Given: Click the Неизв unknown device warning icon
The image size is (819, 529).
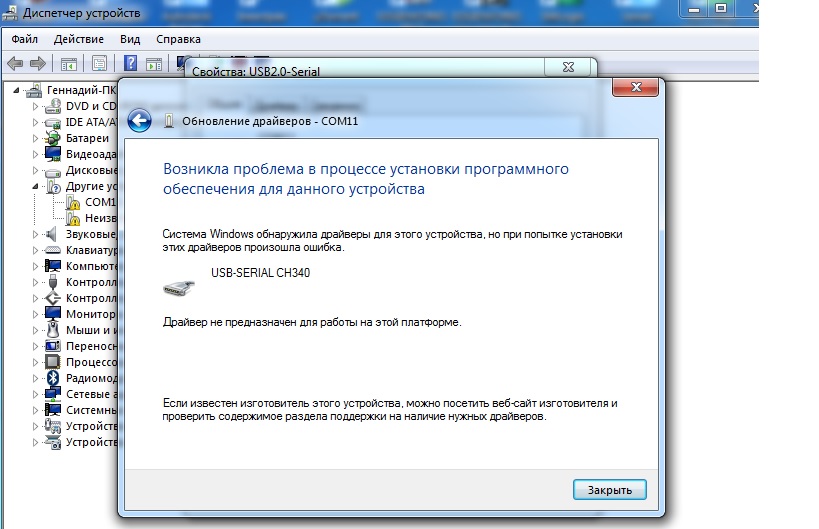Looking at the screenshot, I should 73,218.
